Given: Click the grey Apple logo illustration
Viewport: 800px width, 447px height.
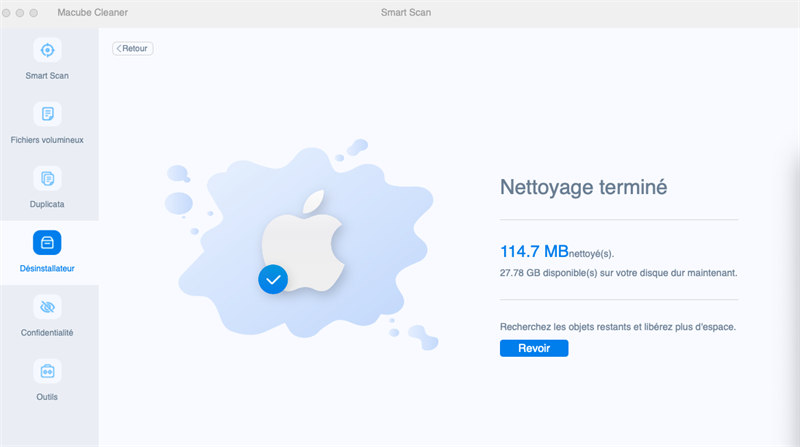Looking at the screenshot, I should (x=303, y=241).
